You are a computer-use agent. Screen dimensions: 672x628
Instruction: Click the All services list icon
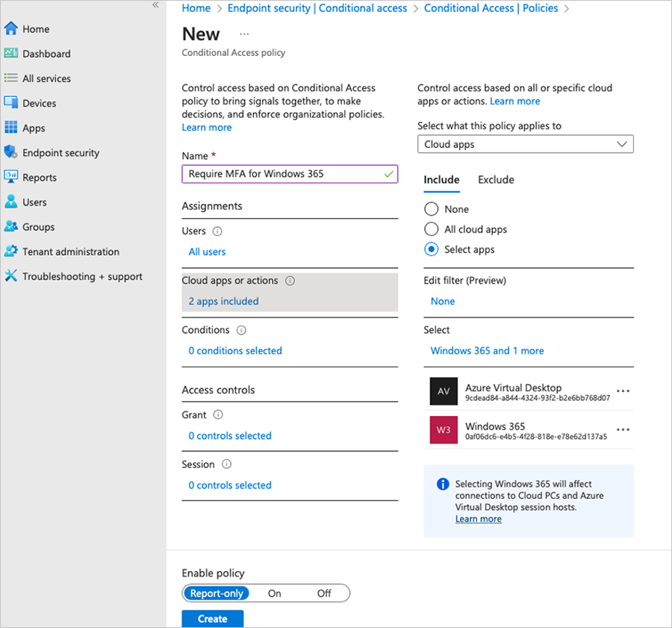pos(10,78)
